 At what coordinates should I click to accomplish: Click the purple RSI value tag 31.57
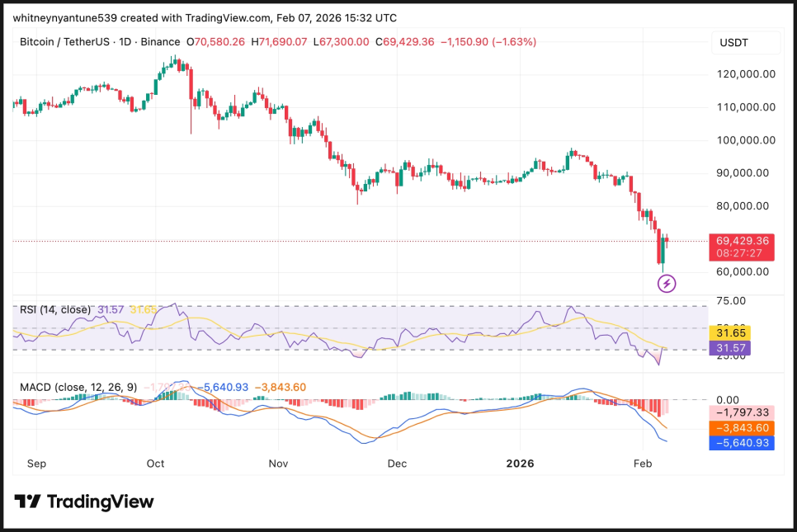[x=731, y=349]
